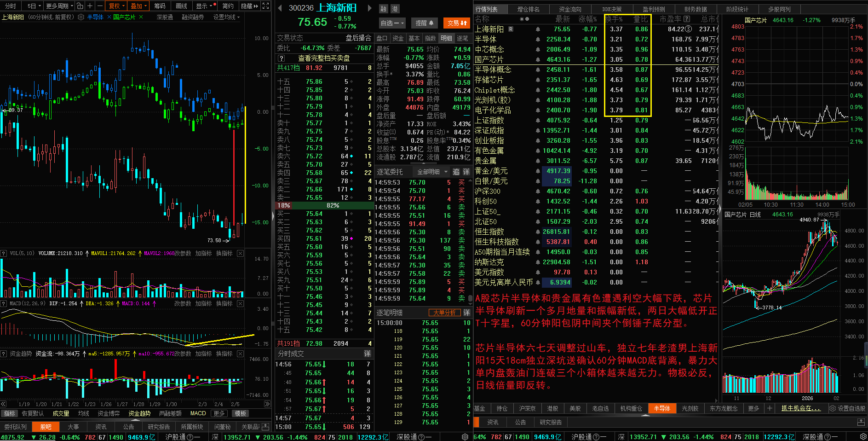Open 全部明细 filter dropdown

pos(432,172)
